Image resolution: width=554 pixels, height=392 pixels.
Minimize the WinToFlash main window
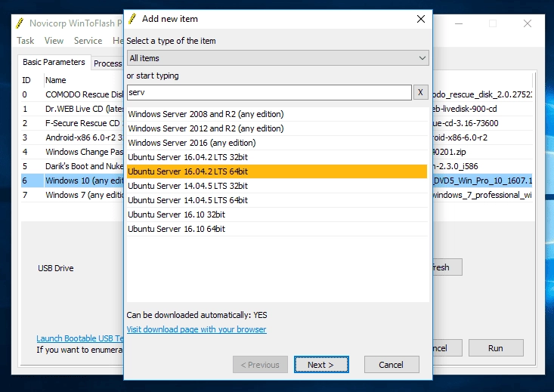click(459, 23)
